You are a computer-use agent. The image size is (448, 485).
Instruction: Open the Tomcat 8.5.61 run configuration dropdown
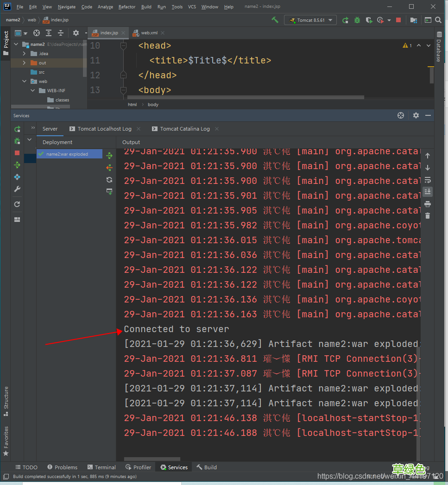pos(311,20)
